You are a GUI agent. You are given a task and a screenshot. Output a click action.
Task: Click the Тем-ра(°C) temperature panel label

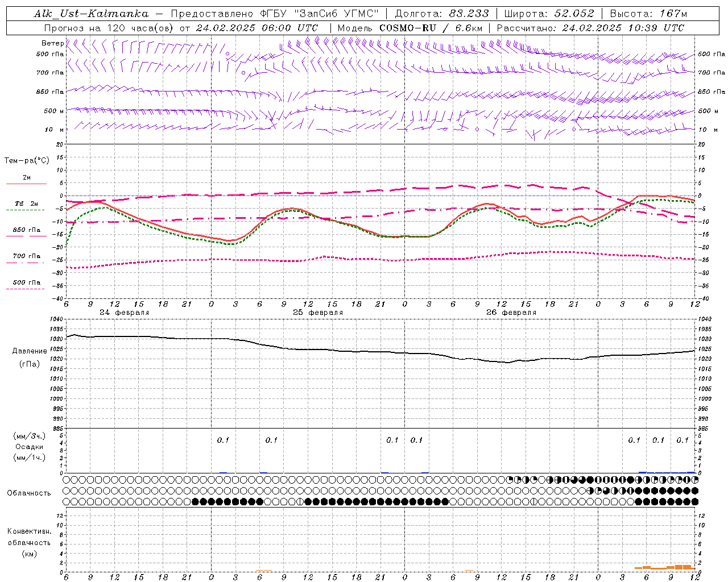(27, 161)
